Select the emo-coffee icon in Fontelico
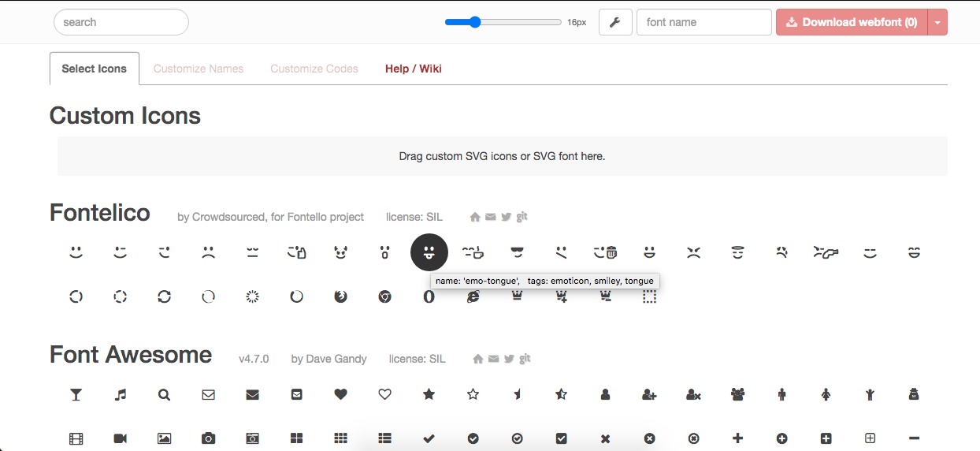The image size is (980, 451). click(473, 252)
